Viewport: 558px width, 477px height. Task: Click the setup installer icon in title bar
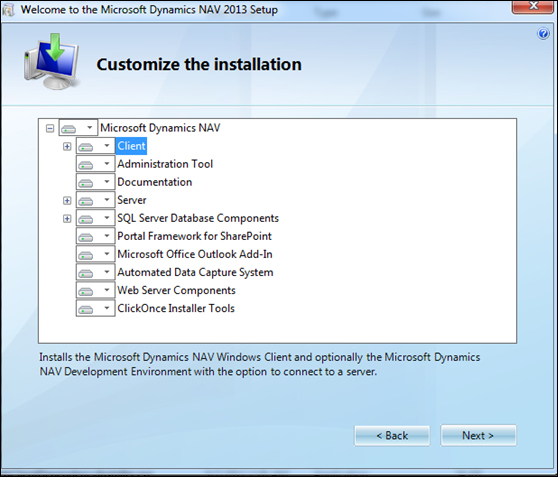[8, 10]
